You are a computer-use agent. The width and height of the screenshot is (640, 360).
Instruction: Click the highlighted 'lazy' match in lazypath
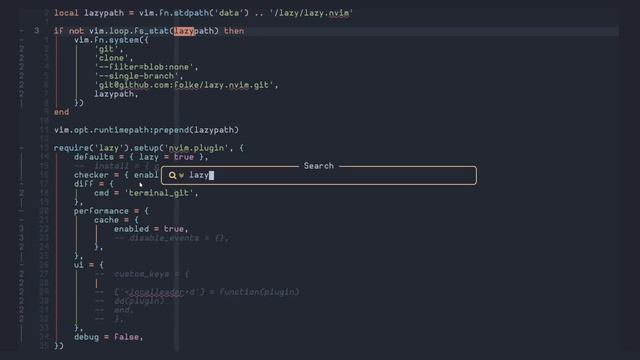pyautogui.click(x=184, y=31)
